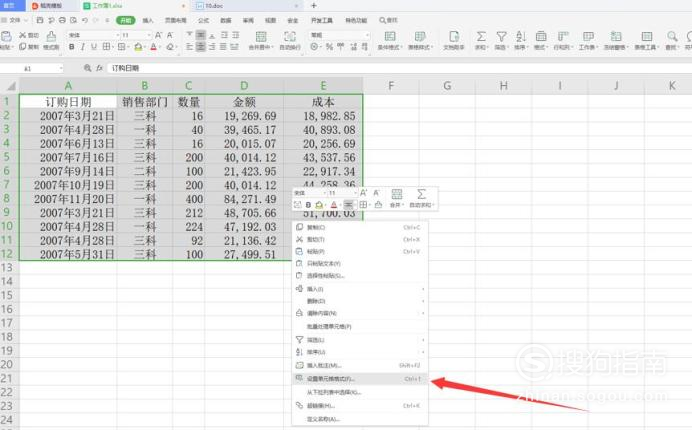The image size is (692, 430).
Task: Click the Worksheet icon in the ribbon
Action: (x=588, y=36)
